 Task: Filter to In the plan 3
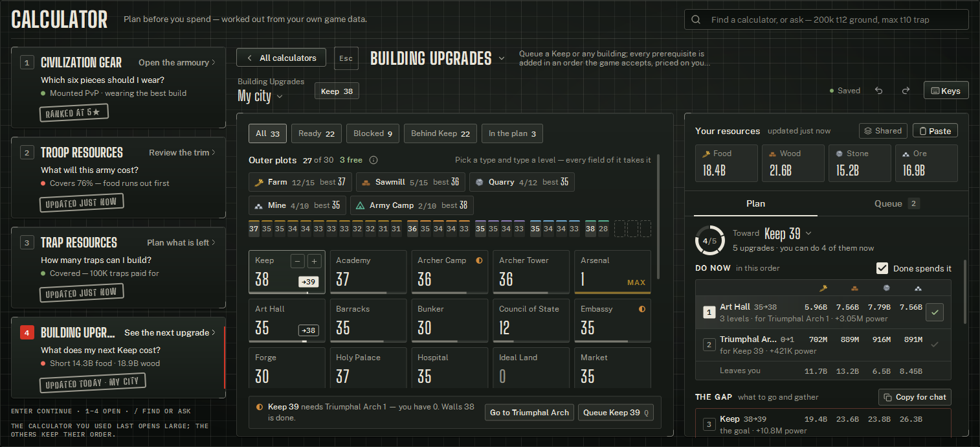click(512, 133)
